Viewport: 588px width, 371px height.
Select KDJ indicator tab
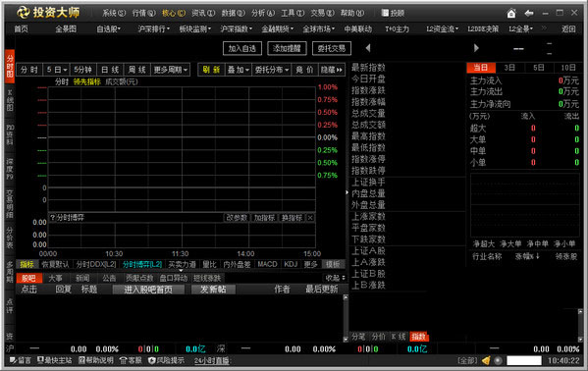pyautogui.click(x=291, y=264)
